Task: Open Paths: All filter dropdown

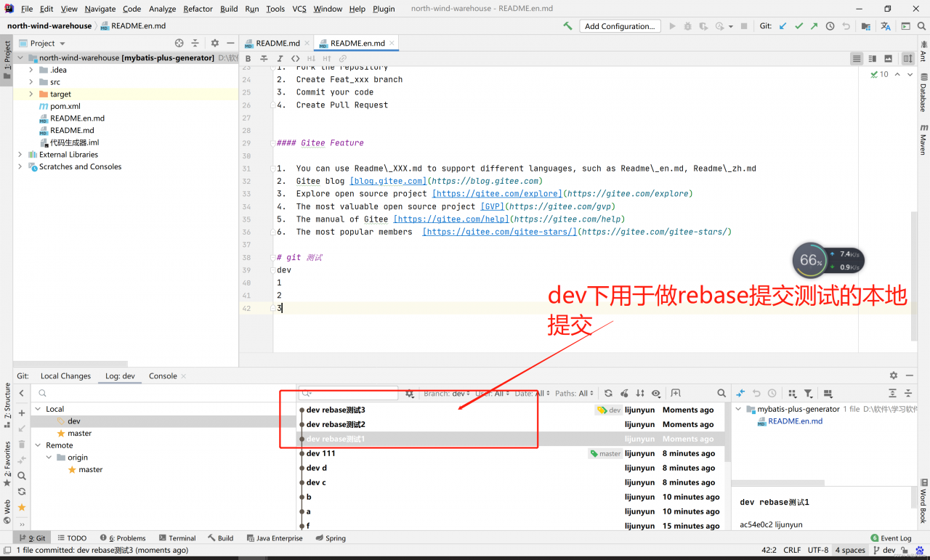Action: pyautogui.click(x=575, y=394)
